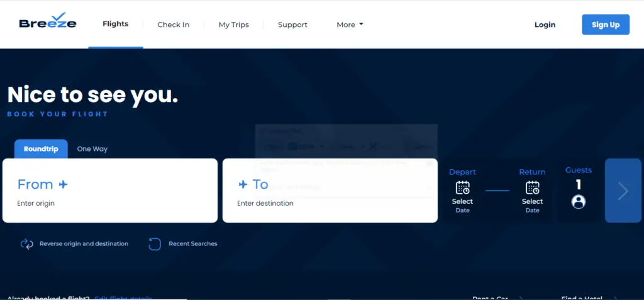The height and width of the screenshot is (300, 644).
Task: Click the Sign Up button
Action: click(606, 25)
